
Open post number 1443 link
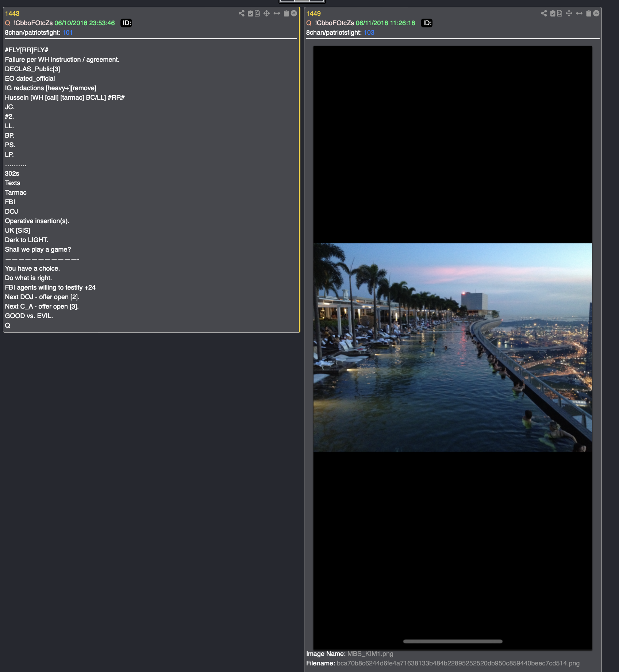12,14
